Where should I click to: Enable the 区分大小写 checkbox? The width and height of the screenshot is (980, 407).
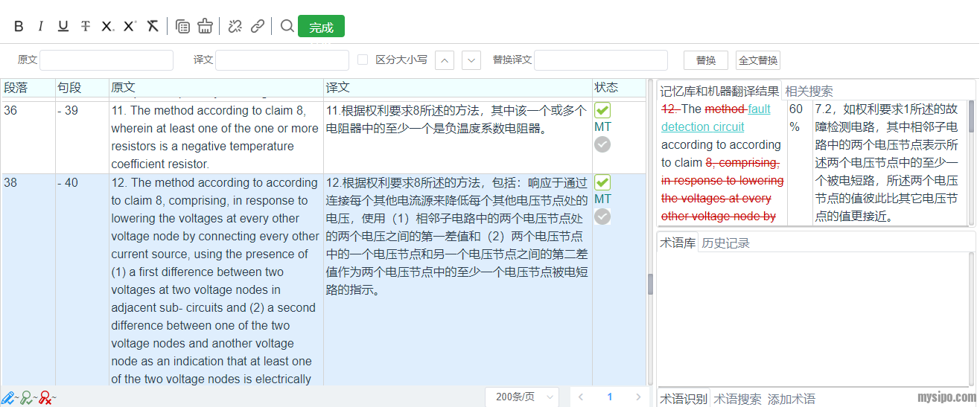click(363, 60)
